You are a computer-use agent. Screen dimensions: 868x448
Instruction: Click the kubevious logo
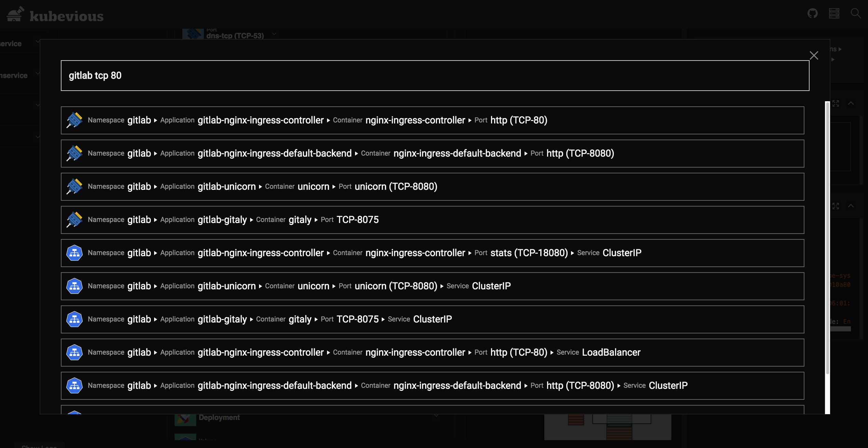[55, 15]
